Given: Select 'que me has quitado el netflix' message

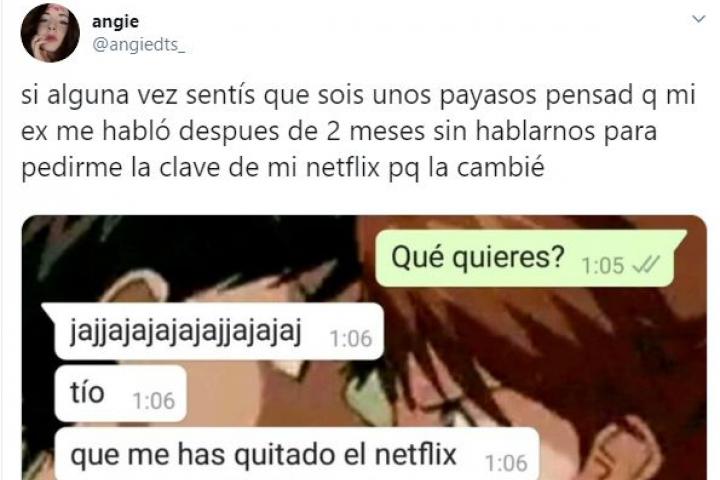Looking at the screenshot, I should pos(297,454).
